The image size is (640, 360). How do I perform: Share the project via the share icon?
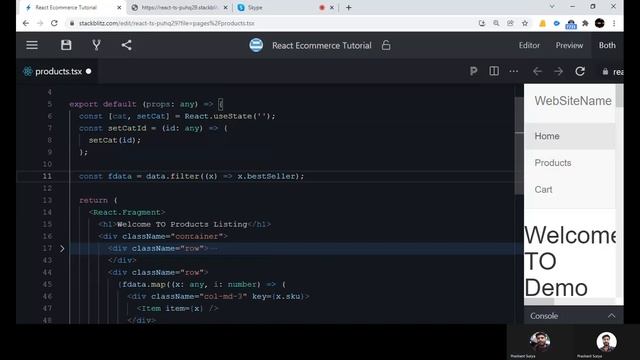click(127, 45)
